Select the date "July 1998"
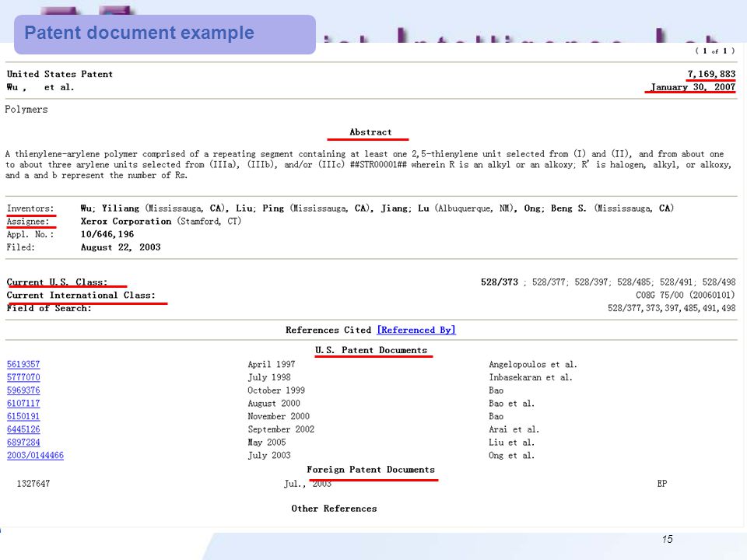This screenshot has height=560, width=747. coord(269,377)
